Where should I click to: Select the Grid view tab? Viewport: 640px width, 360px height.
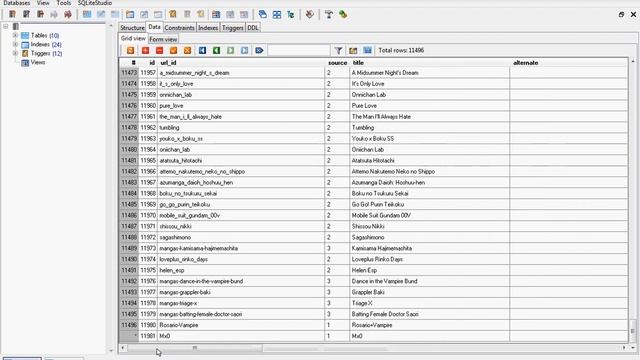133,38
